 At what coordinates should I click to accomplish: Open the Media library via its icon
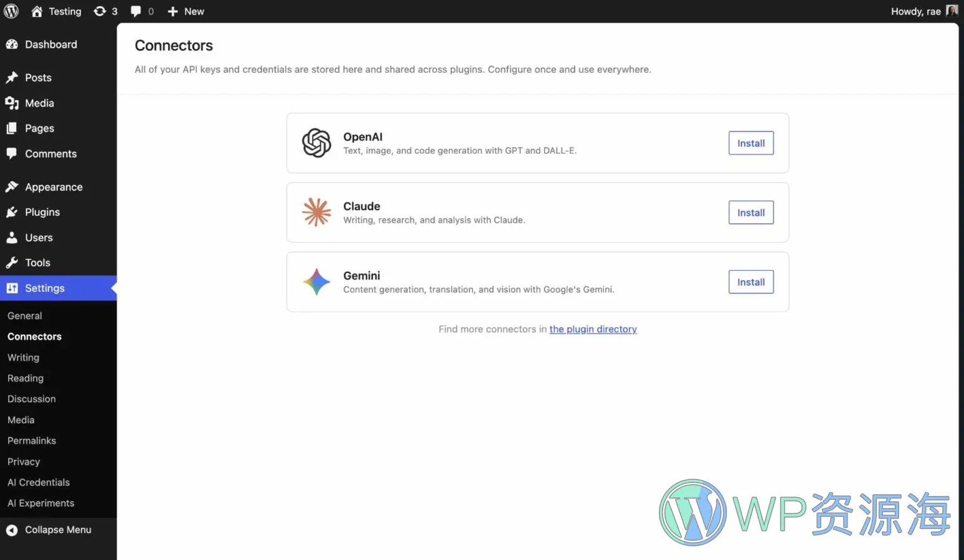(12, 103)
